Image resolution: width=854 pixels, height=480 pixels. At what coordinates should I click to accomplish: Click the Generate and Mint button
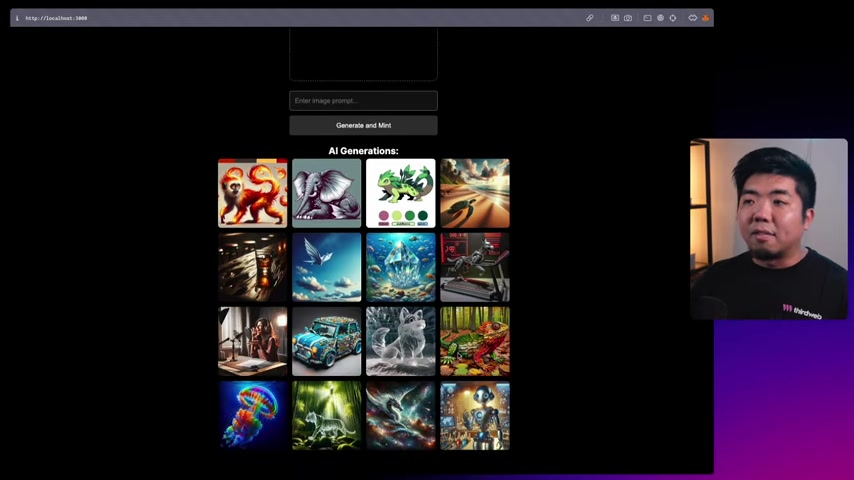363,125
